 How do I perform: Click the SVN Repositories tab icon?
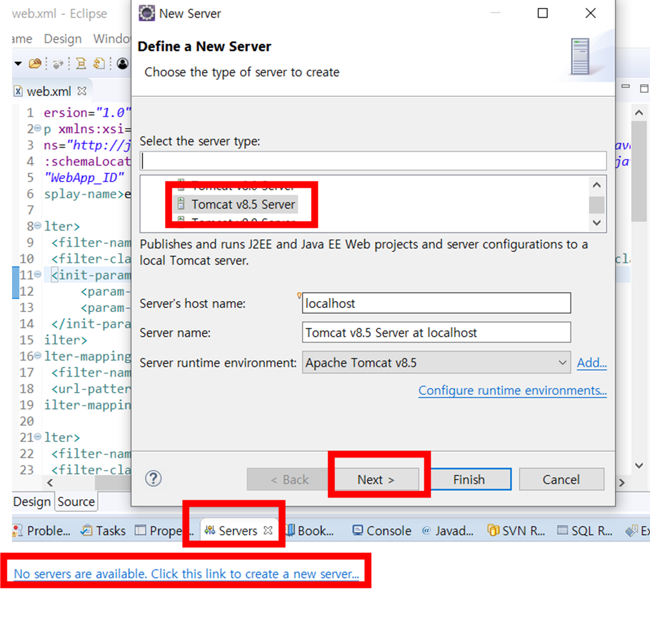493,530
